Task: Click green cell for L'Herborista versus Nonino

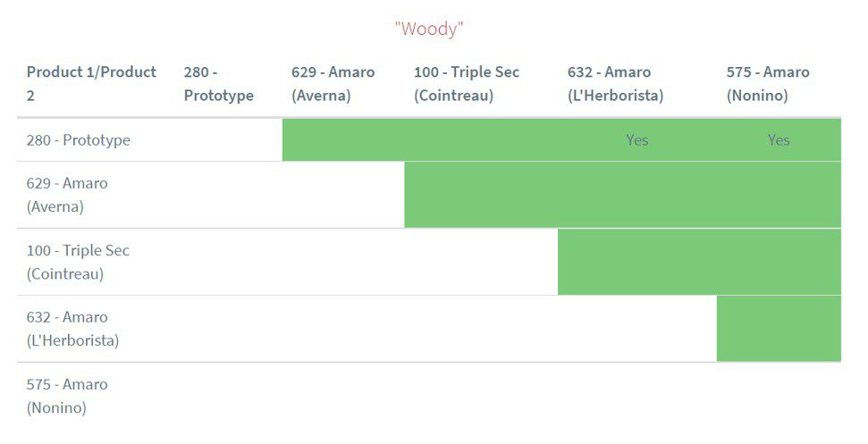Action: (x=779, y=329)
